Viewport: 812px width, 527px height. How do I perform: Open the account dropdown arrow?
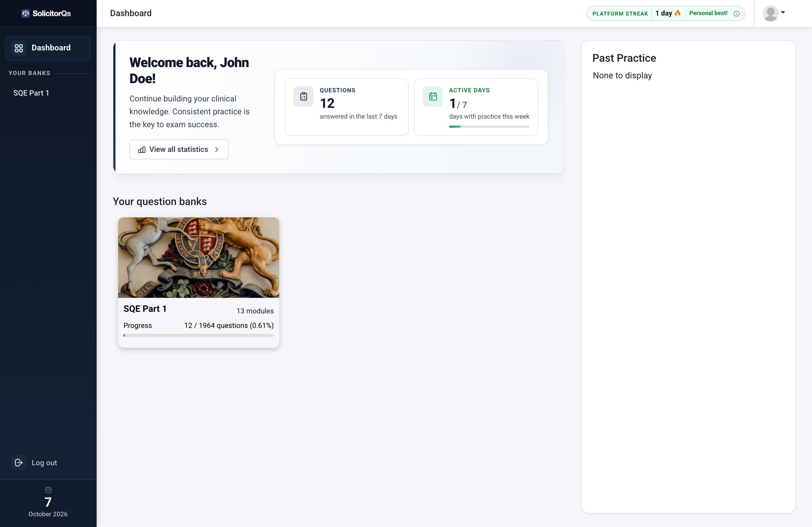point(783,12)
